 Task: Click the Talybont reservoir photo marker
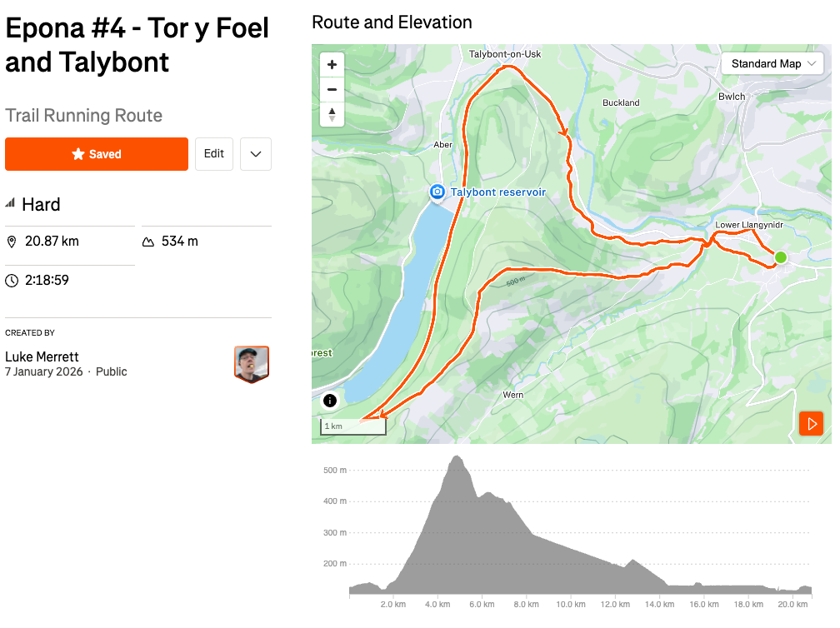[x=437, y=192]
